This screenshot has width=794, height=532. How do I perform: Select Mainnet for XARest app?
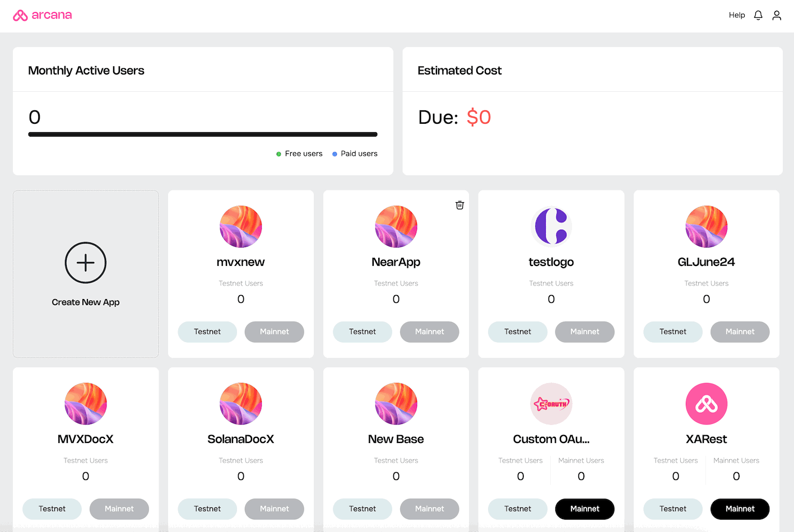pos(740,508)
